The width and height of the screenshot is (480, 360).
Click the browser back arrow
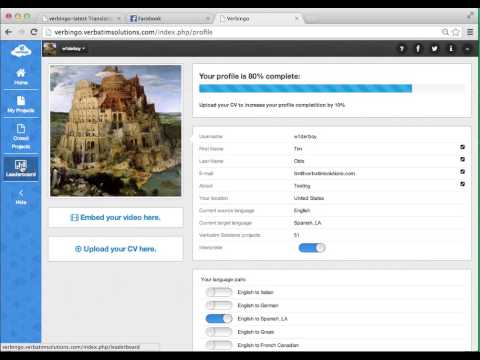click(8, 32)
